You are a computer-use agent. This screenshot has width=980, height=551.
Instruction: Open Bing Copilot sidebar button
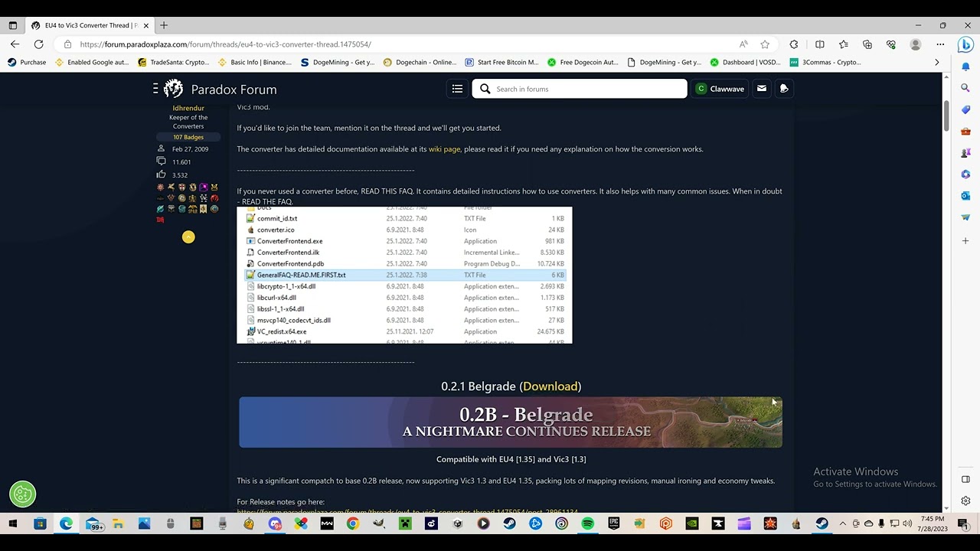[x=965, y=44]
